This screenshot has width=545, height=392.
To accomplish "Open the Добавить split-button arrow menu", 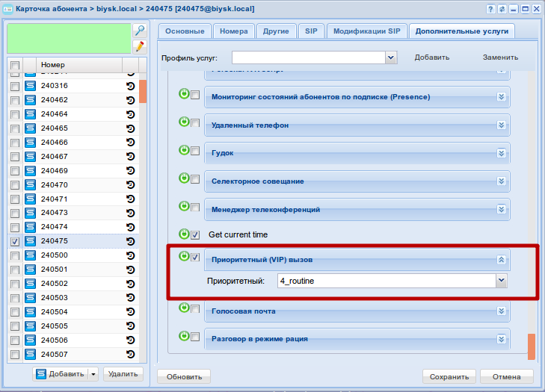I will point(93,374).
